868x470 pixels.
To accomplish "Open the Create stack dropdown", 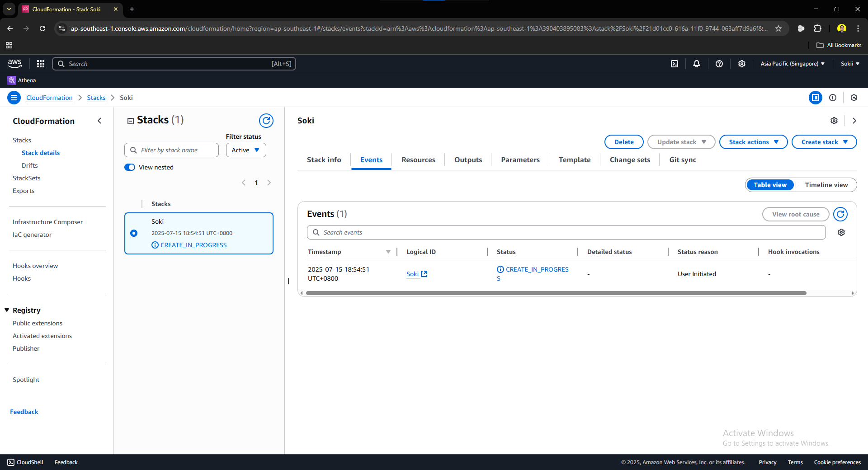I will tap(824, 142).
